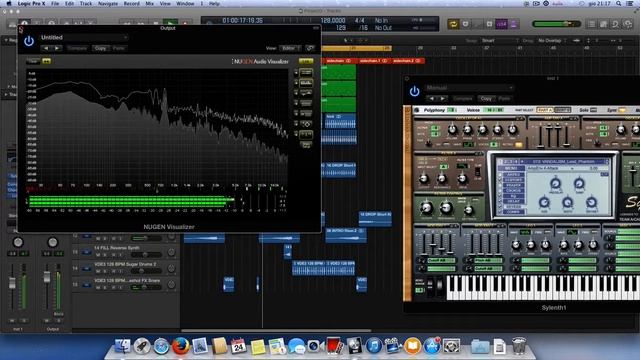Open Finder from the Dock

[122, 346]
